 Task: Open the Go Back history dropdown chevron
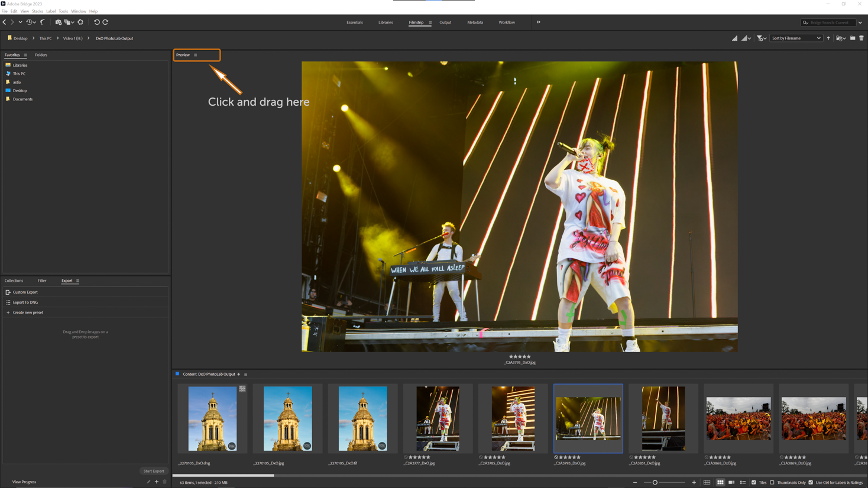pyautogui.click(x=20, y=22)
